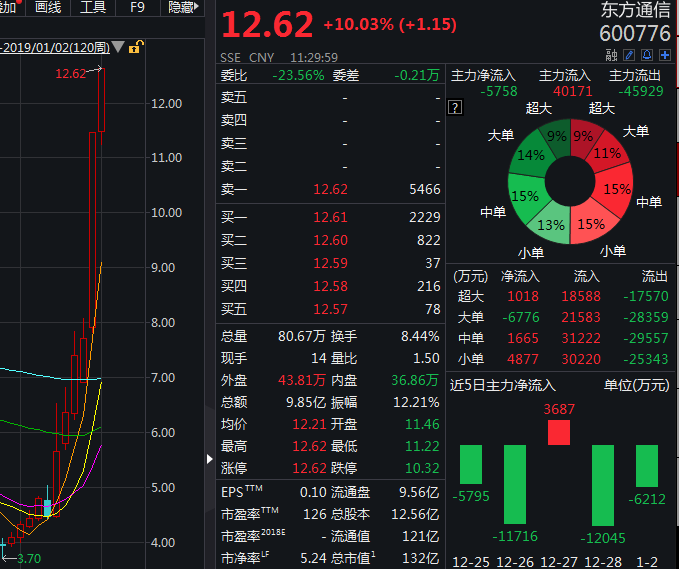Click the blue plus add-to-watchlist icon
The width and height of the screenshot is (679, 569).
[664, 57]
